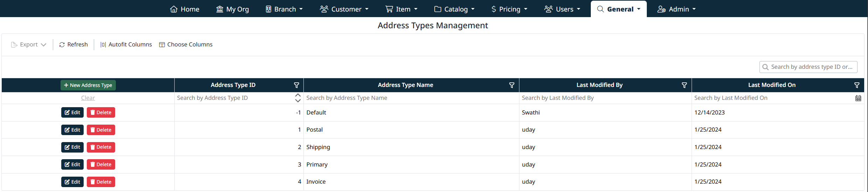Expand the Export dropdown
The image size is (868, 192).
(x=29, y=45)
